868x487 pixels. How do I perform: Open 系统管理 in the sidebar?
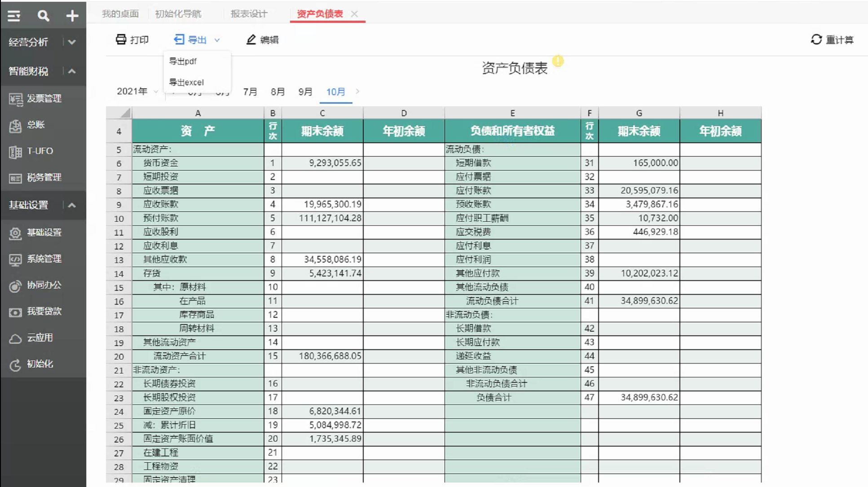43,259
